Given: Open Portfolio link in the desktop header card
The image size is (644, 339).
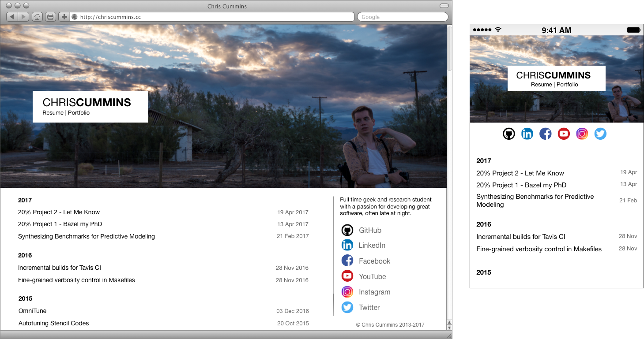Looking at the screenshot, I should pos(79,113).
